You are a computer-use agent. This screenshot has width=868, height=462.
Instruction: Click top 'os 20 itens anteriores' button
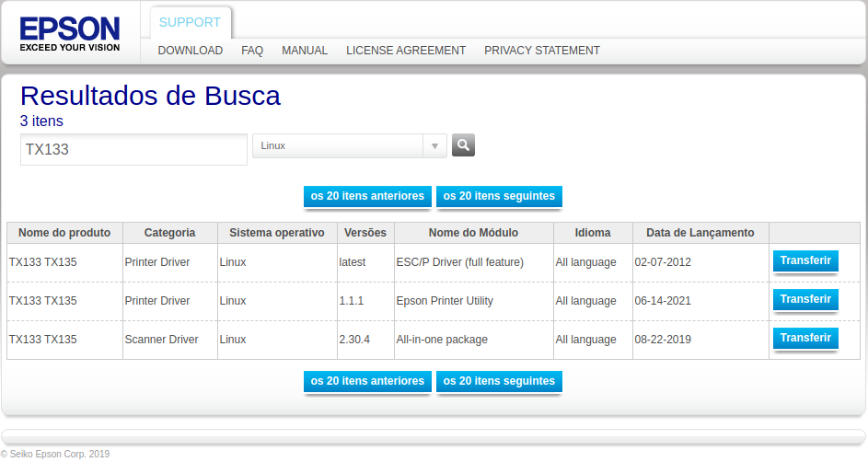click(367, 196)
